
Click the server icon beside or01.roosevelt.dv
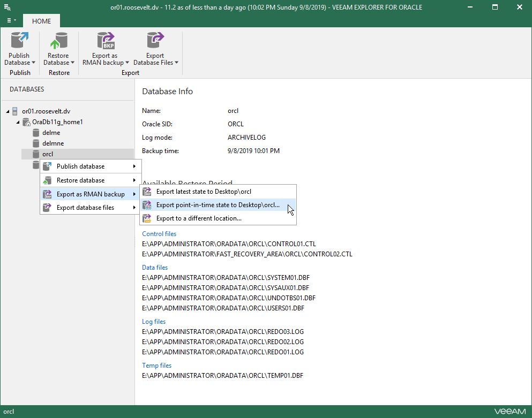(x=14, y=111)
